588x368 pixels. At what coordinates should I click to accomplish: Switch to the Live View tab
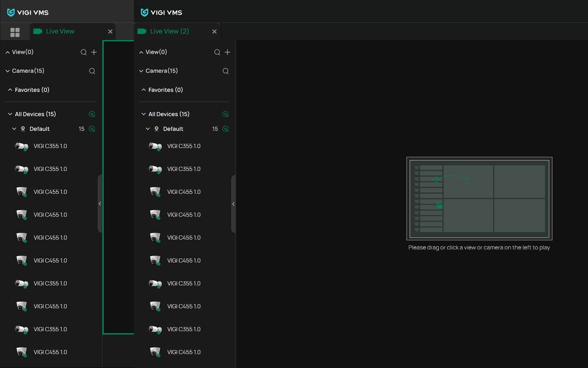(72, 31)
